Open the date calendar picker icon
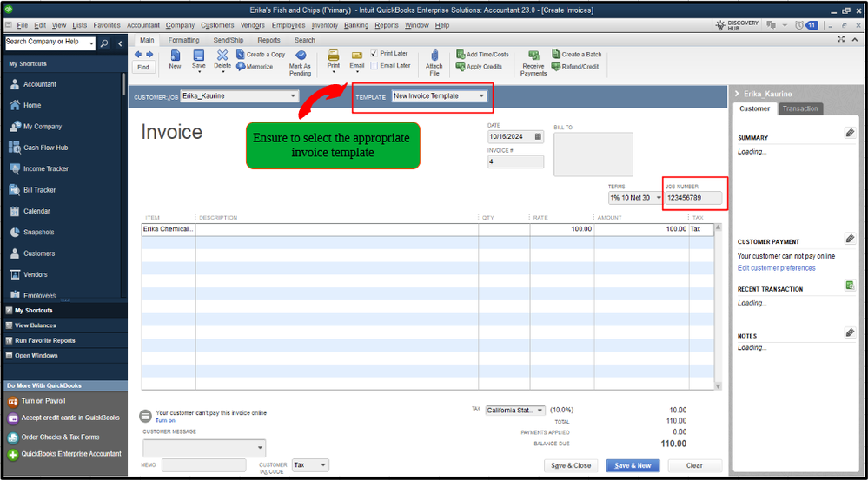868x480 pixels. (538, 136)
